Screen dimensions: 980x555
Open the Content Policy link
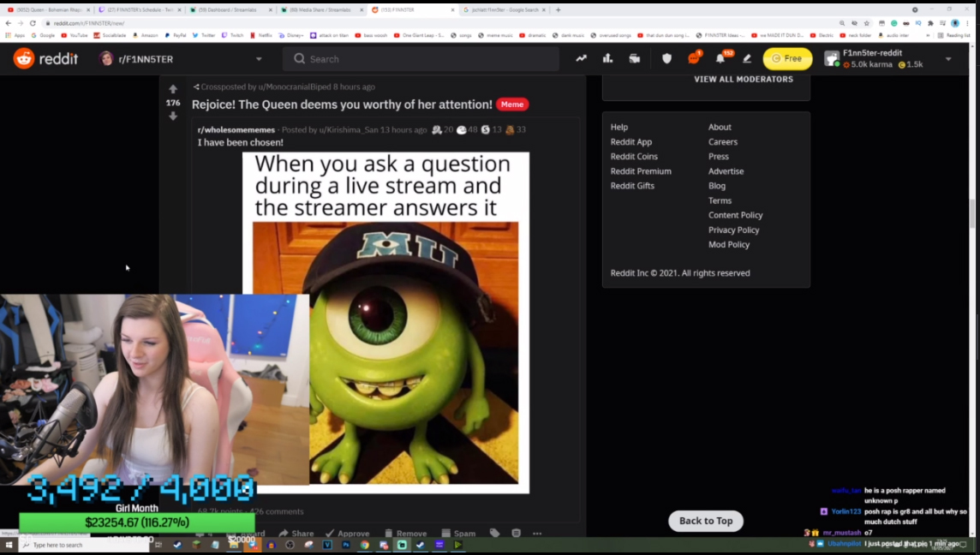735,215
